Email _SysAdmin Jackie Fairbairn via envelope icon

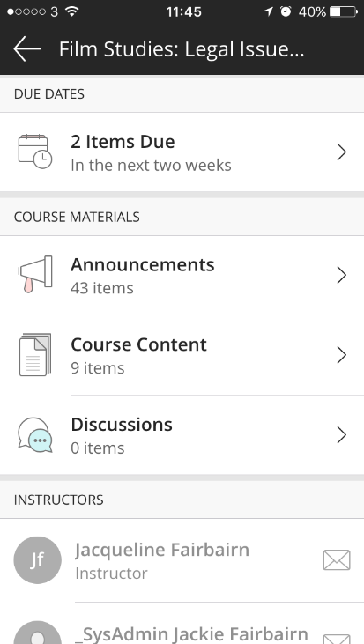click(x=337, y=639)
